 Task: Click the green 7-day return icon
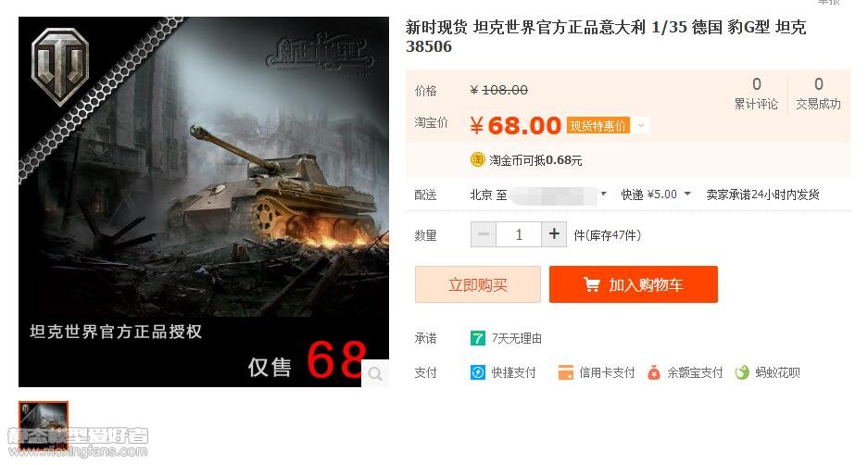point(478,338)
